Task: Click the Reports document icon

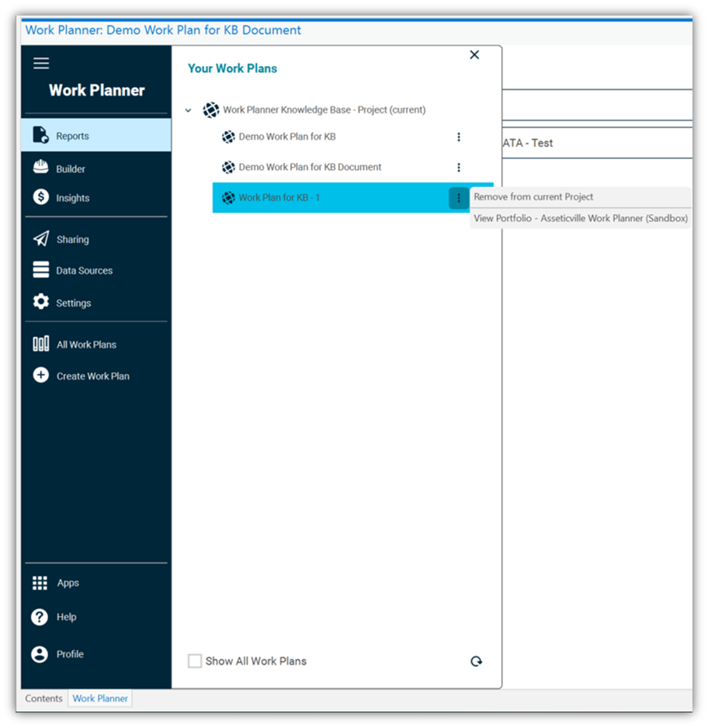Action: tap(41, 134)
